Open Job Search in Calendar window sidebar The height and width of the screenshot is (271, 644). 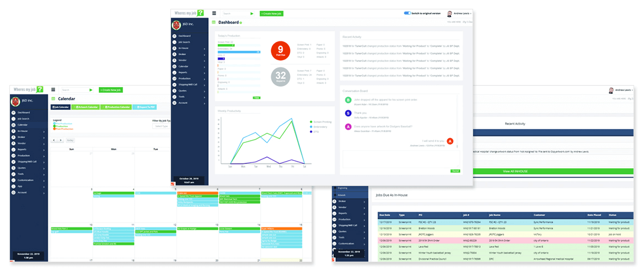pyautogui.click(x=23, y=119)
